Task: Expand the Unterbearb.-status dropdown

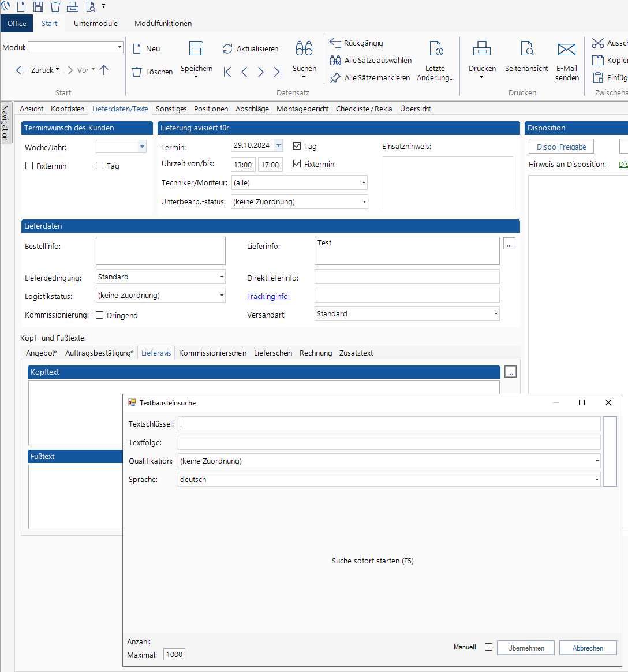Action: point(364,202)
